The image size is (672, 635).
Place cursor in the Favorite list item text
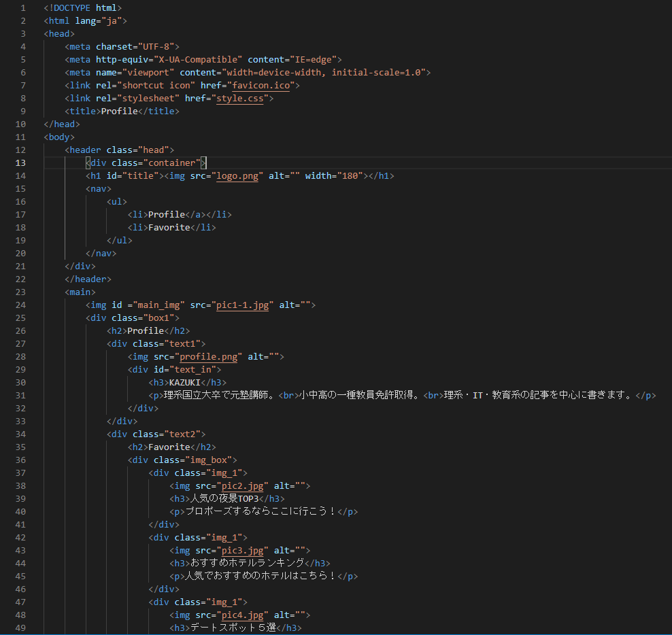(169, 228)
